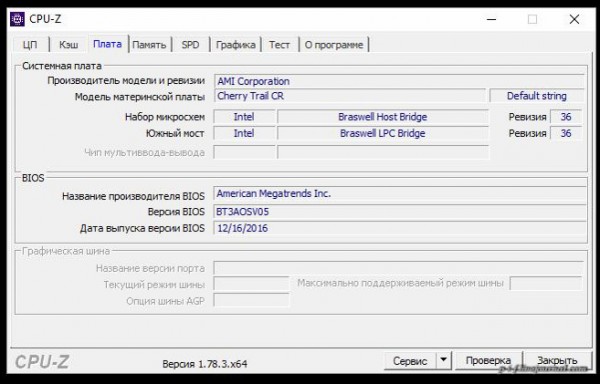Click the Braswell Host Bridge value
This screenshot has width=600, height=384.
click(383, 117)
